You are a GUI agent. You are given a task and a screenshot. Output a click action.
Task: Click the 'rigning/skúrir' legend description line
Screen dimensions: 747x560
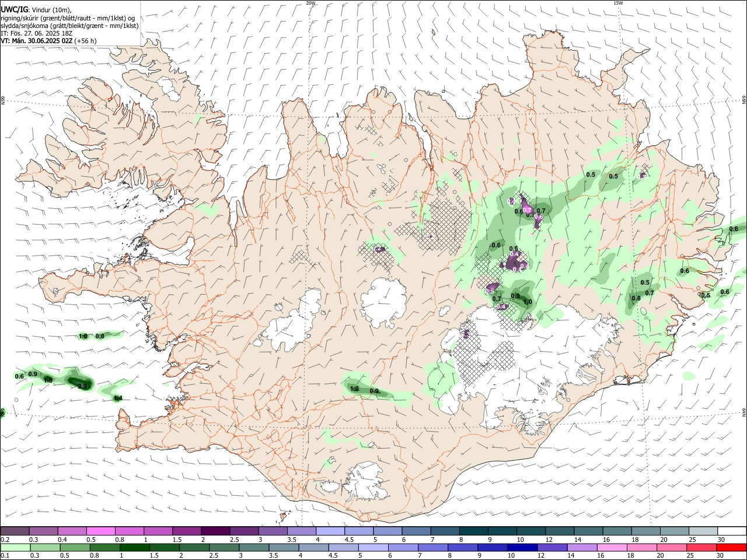coord(68,17)
